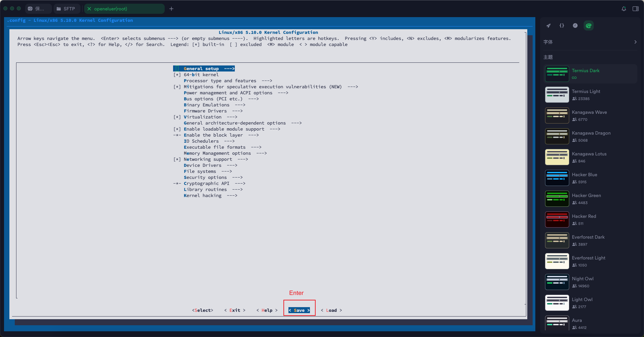
Task: Add a new tab with plus icon
Action: click(x=171, y=9)
